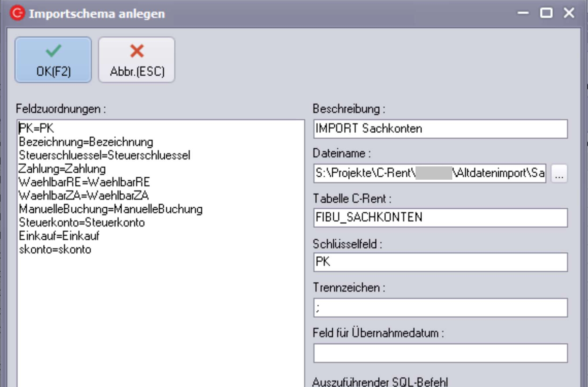This screenshot has width=588, height=387.
Task: Select the Tabelle C-Rent field FIBU_SACHKONTEN
Action: tap(440, 218)
